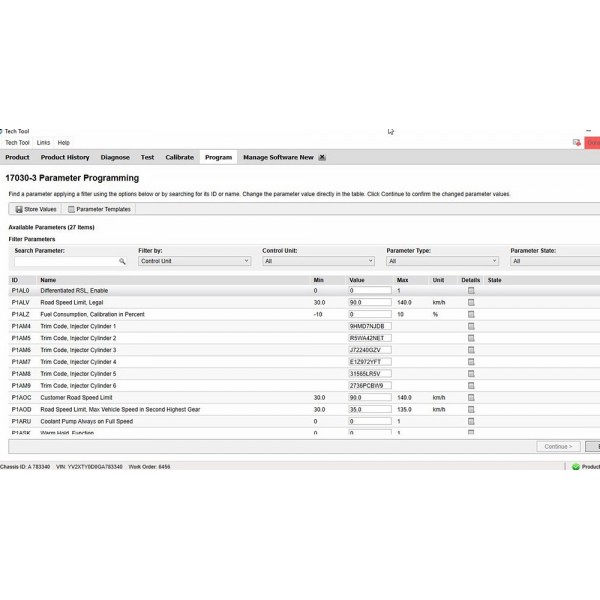Edit value field for Fuel Consumption Calibration
This screenshot has width=600, height=600.
[x=370, y=315]
